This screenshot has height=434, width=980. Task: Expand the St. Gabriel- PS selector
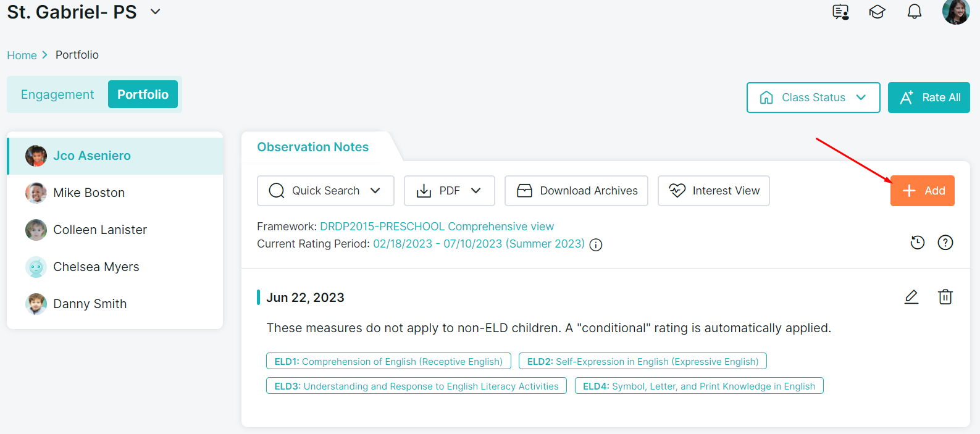pyautogui.click(x=156, y=12)
